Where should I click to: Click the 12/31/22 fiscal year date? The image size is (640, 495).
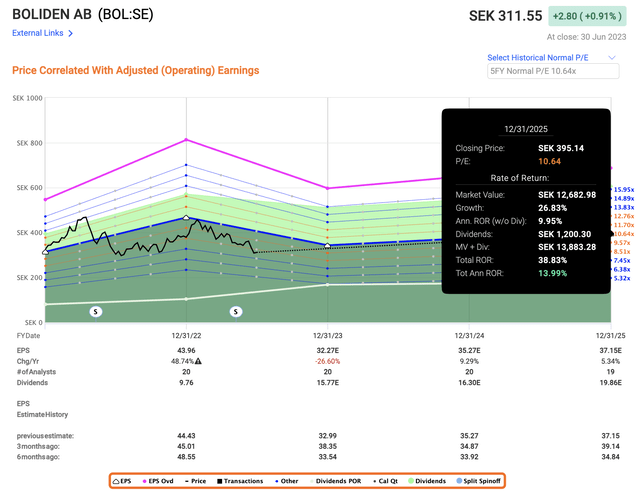(186, 336)
